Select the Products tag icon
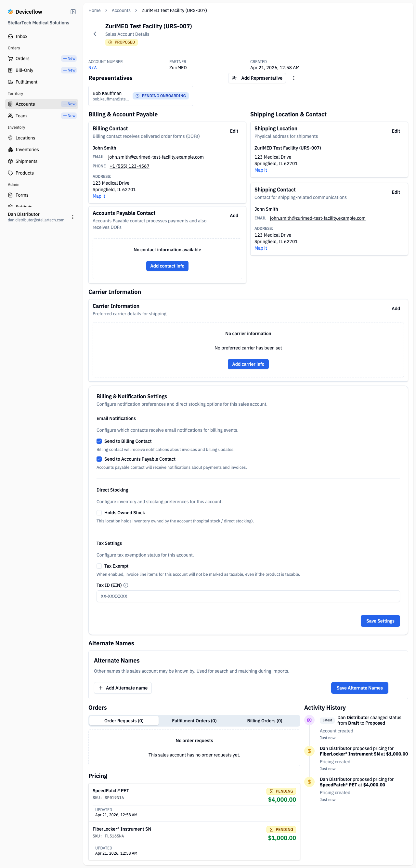 (10, 173)
